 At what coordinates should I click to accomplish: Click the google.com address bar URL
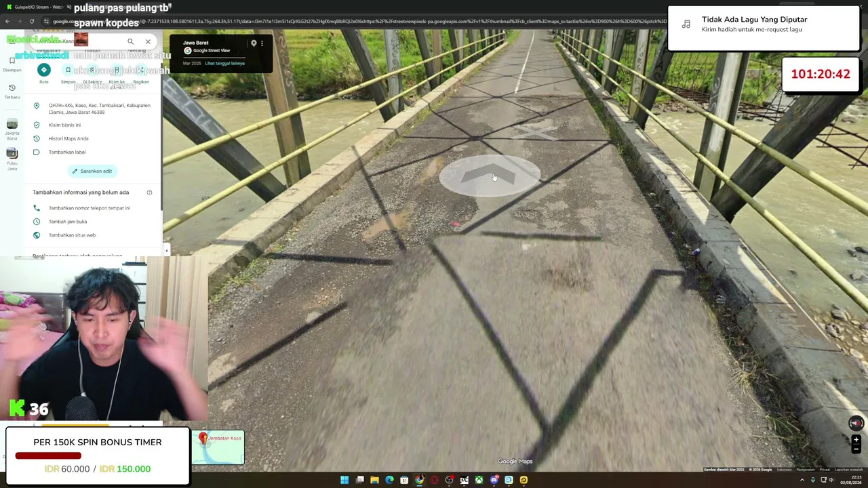[x=359, y=22]
